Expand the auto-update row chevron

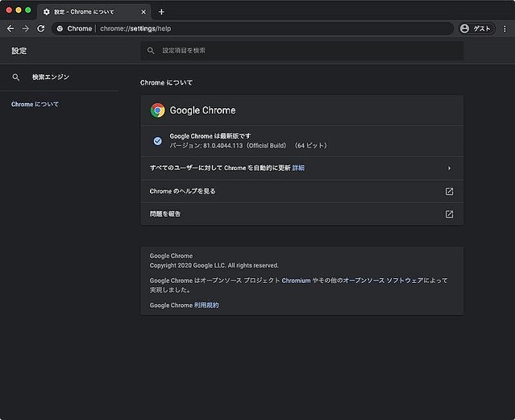pos(449,168)
